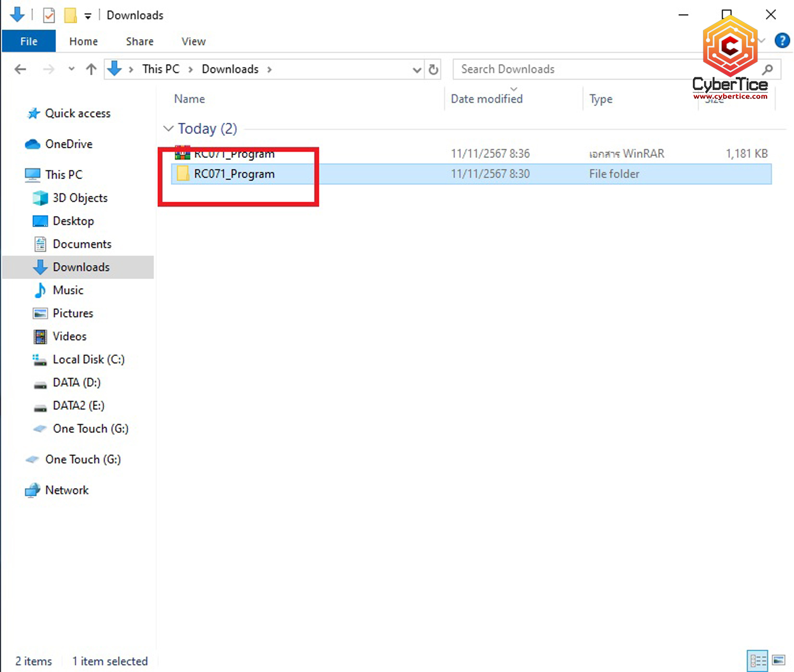Click the Properties icon in title bar
This screenshot has width=794, height=672.
(x=49, y=15)
